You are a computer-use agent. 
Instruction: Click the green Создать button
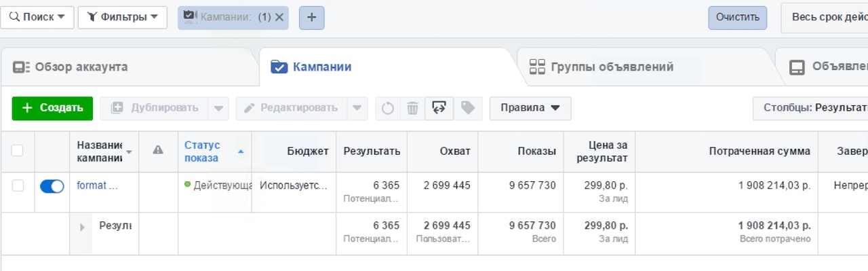pyautogui.click(x=52, y=108)
